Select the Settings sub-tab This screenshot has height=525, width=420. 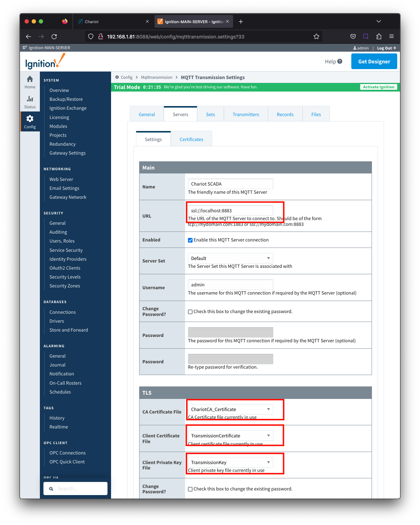point(153,139)
